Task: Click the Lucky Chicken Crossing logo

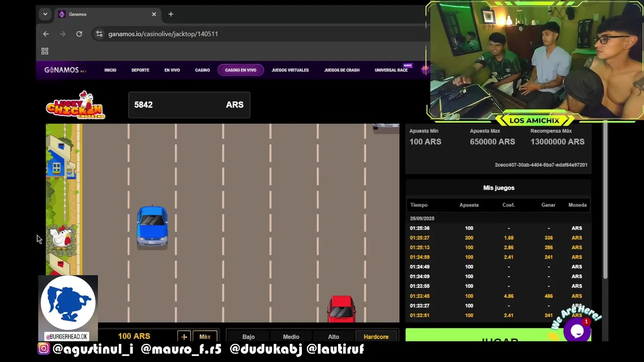Action: (75, 105)
